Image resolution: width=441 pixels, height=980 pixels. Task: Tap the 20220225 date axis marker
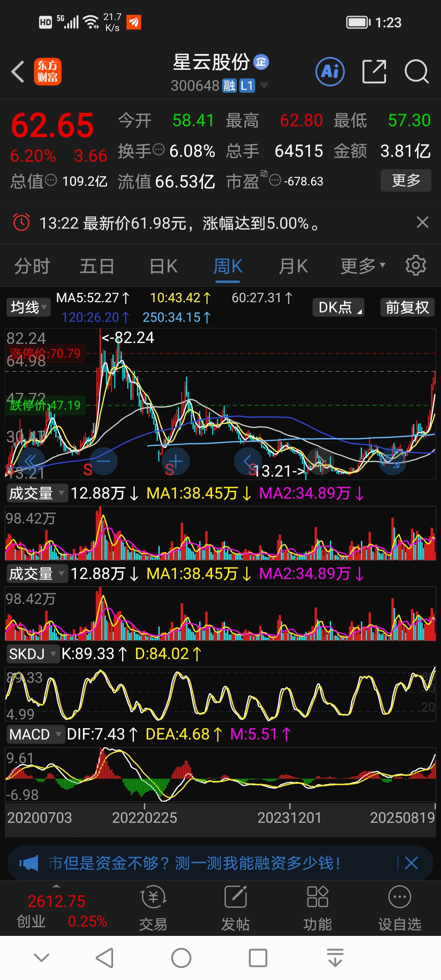point(145,817)
